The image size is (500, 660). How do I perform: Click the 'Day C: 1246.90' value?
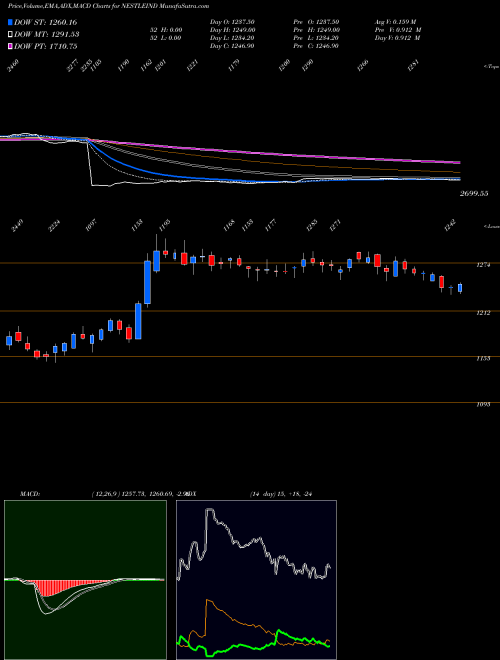click(231, 46)
